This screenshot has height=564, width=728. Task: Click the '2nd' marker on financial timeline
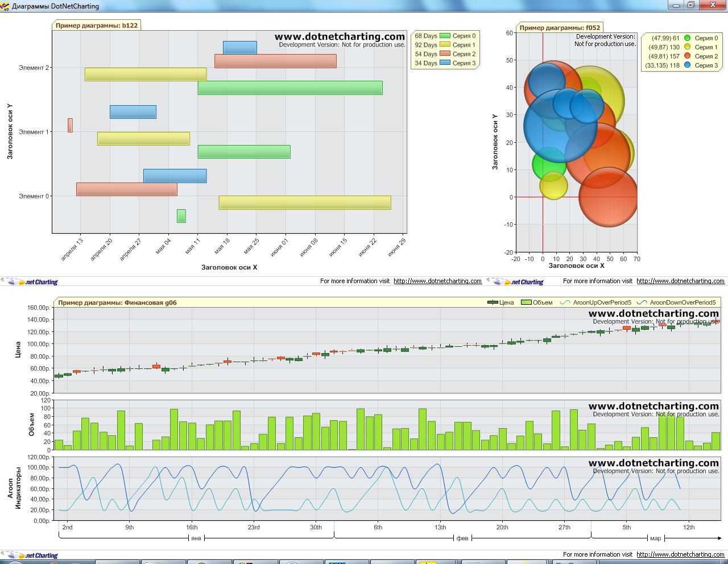tap(67, 528)
